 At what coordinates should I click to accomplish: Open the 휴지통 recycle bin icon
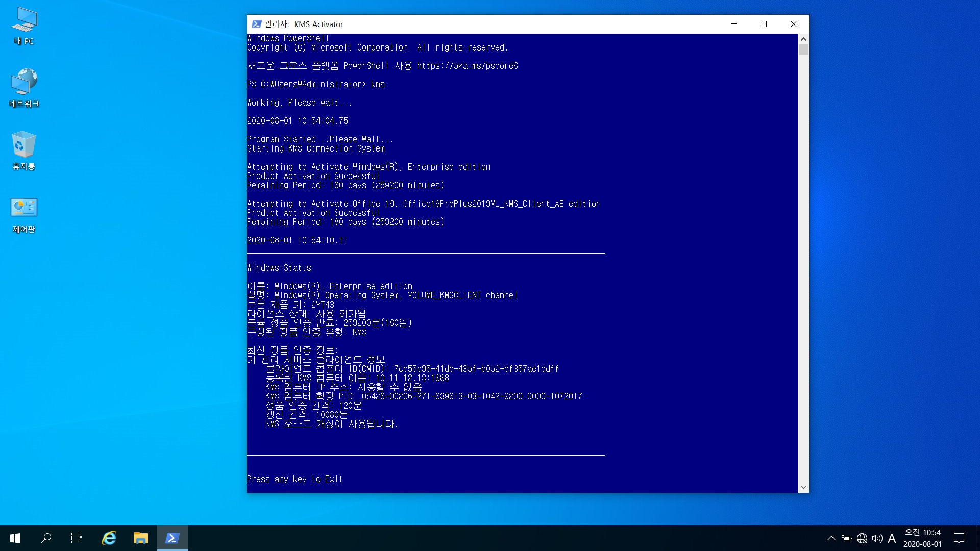(24, 151)
